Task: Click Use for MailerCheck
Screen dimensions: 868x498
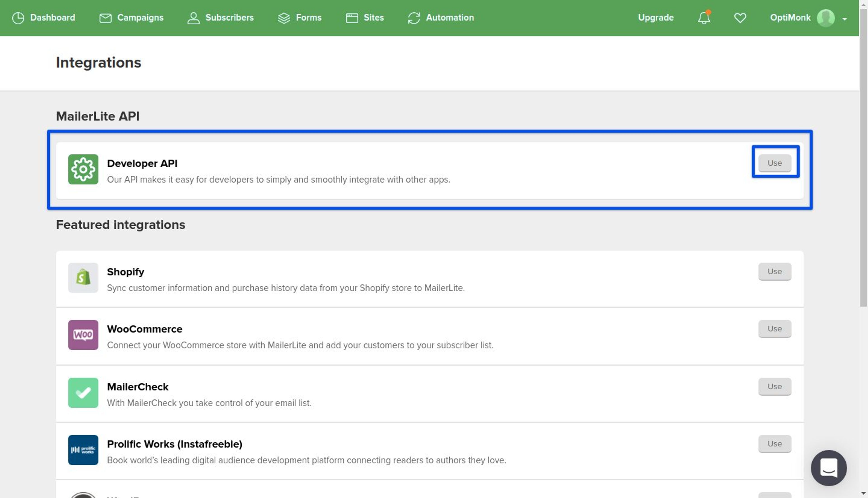Action: (775, 386)
